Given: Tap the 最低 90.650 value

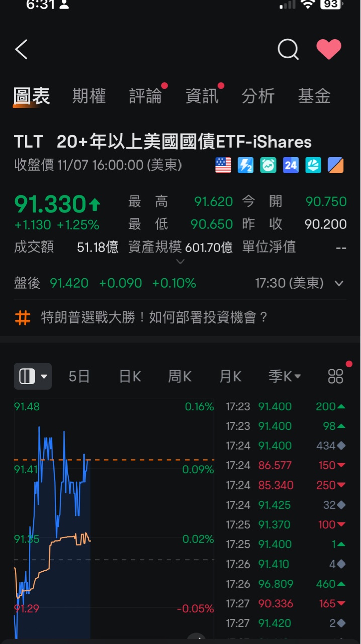Looking at the screenshot, I should pyautogui.click(x=212, y=224).
